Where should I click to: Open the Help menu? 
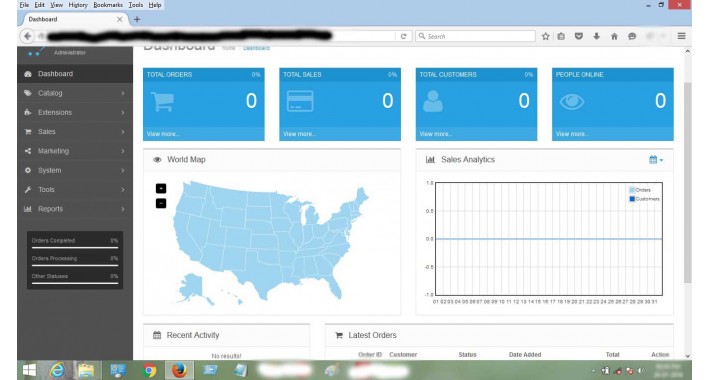(155, 5)
